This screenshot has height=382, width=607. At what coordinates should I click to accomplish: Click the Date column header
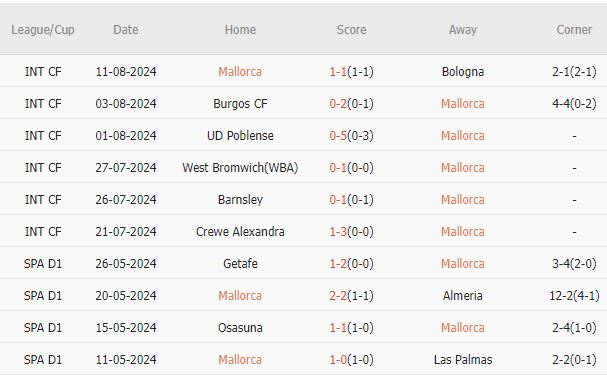[126, 30]
